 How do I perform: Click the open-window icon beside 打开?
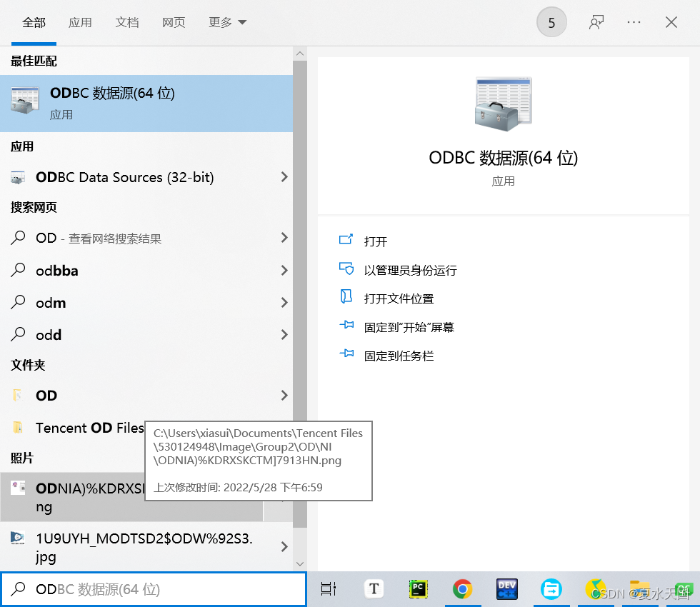(x=346, y=239)
